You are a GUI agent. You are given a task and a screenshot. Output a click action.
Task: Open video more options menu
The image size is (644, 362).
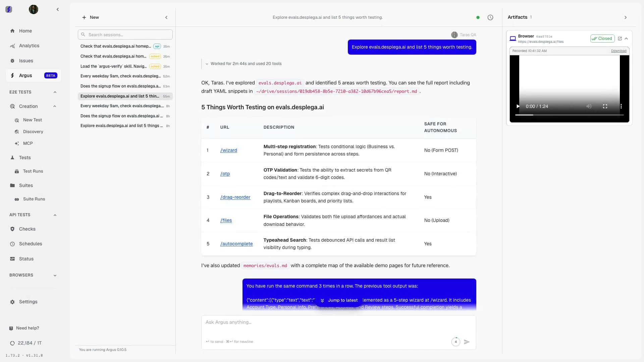point(621,106)
